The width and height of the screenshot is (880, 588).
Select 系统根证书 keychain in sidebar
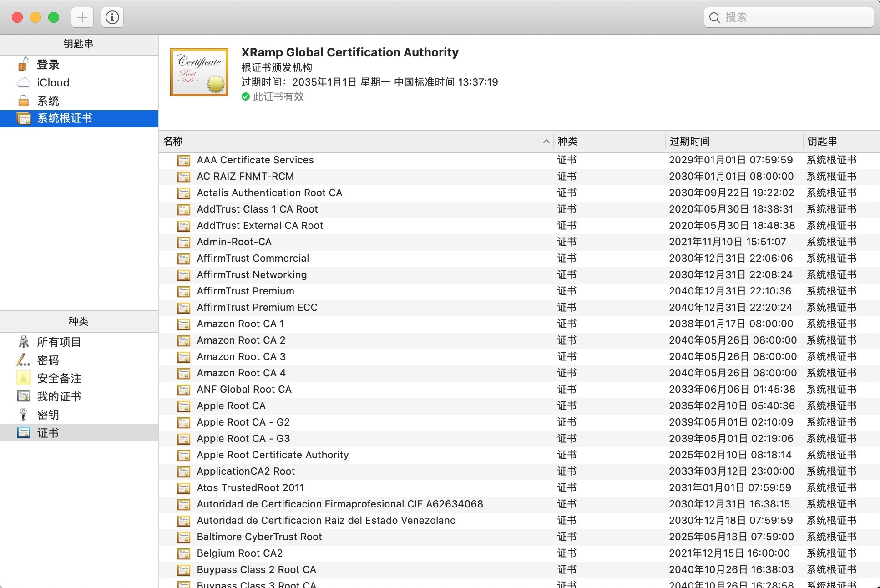pyautogui.click(x=64, y=118)
